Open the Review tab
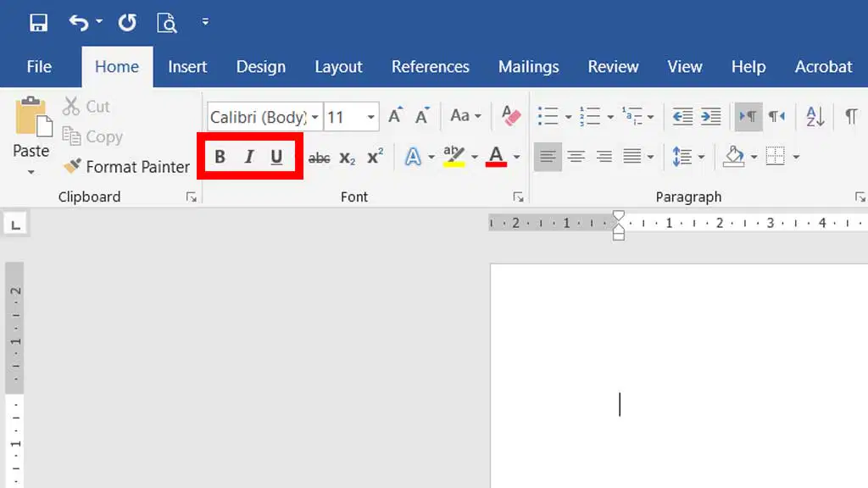868x488 pixels. [x=613, y=67]
